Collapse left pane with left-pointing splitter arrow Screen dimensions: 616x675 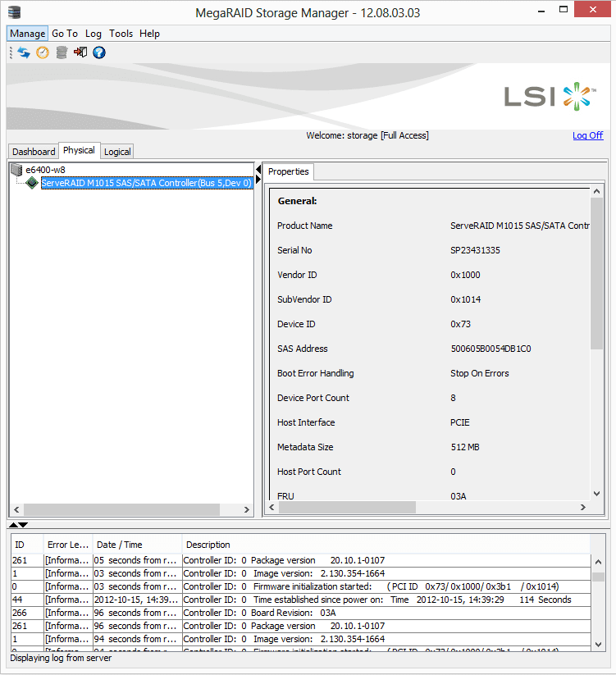(258, 169)
